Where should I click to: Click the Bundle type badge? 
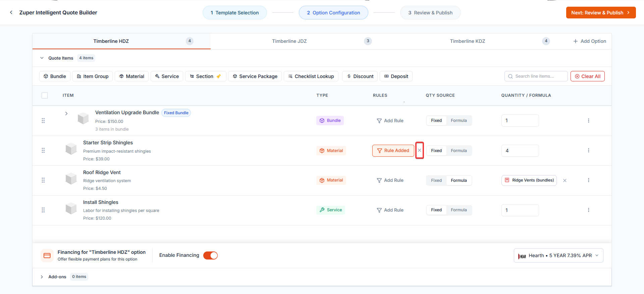click(330, 121)
